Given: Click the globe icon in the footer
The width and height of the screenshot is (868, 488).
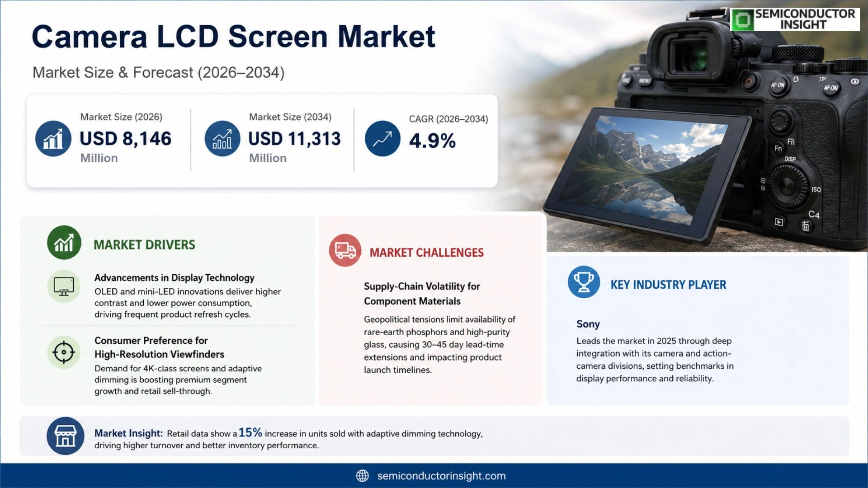Looking at the screenshot, I should tap(362, 476).
